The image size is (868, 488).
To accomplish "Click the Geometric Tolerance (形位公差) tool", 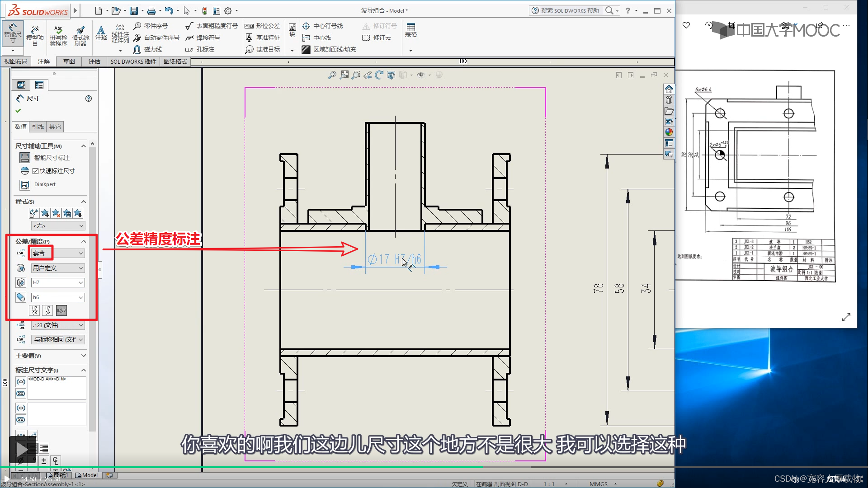I will point(262,26).
